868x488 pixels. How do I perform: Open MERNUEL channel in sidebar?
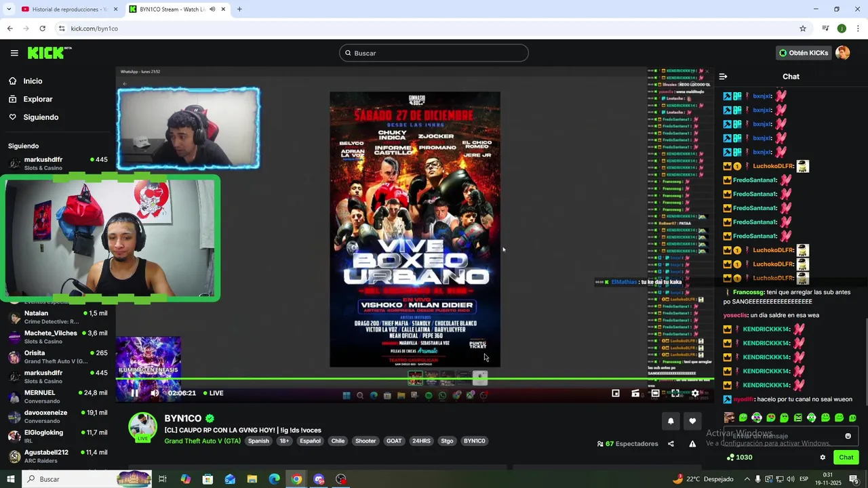tap(58, 396)
